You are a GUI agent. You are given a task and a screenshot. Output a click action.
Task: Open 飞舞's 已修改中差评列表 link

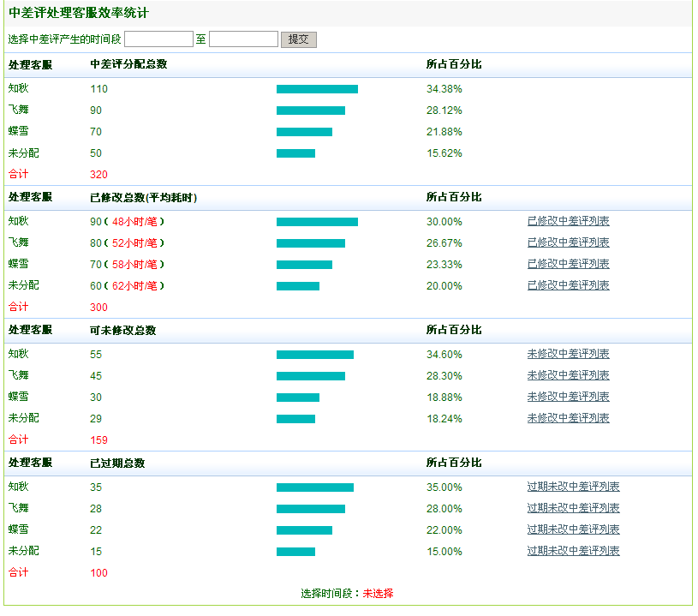point(568,242)
